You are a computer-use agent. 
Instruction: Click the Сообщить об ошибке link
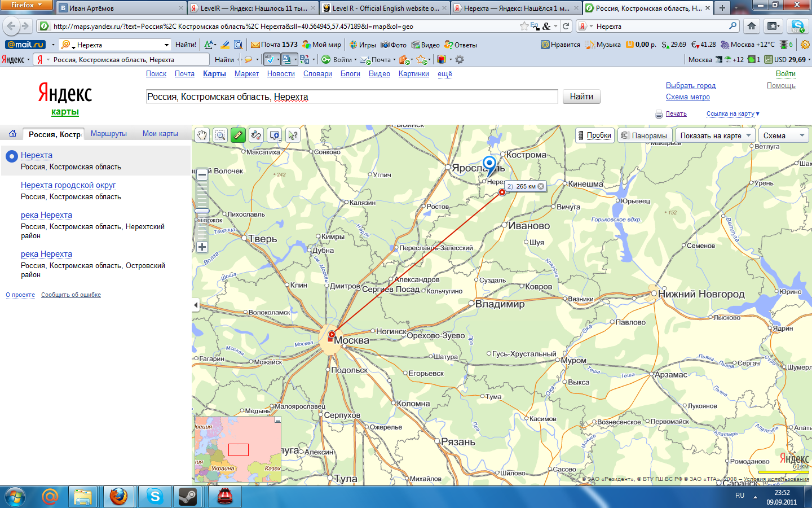click(71, 295)
